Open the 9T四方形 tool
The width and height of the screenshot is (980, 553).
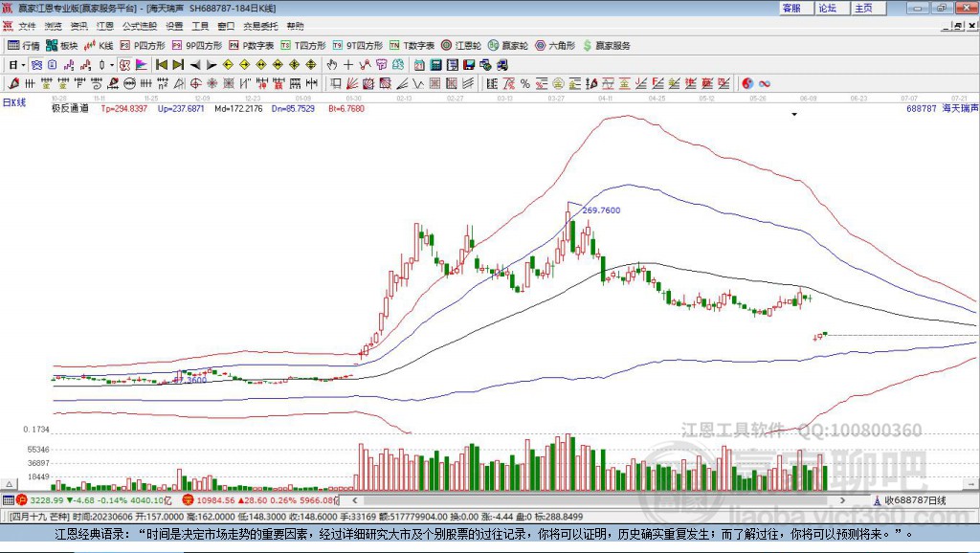[357, 46]
